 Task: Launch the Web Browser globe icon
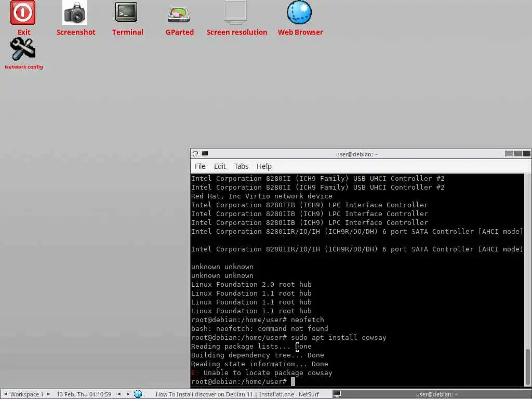pos(299,12)
